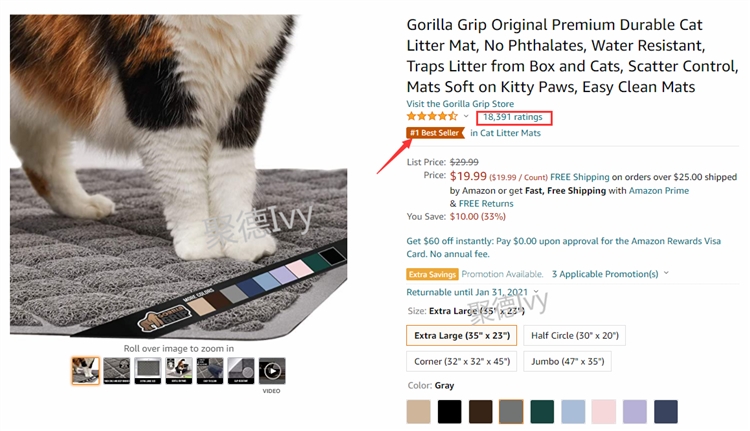Click the star rating icons
This screenshot has width=750, height=431.
(x=431, y=117)
